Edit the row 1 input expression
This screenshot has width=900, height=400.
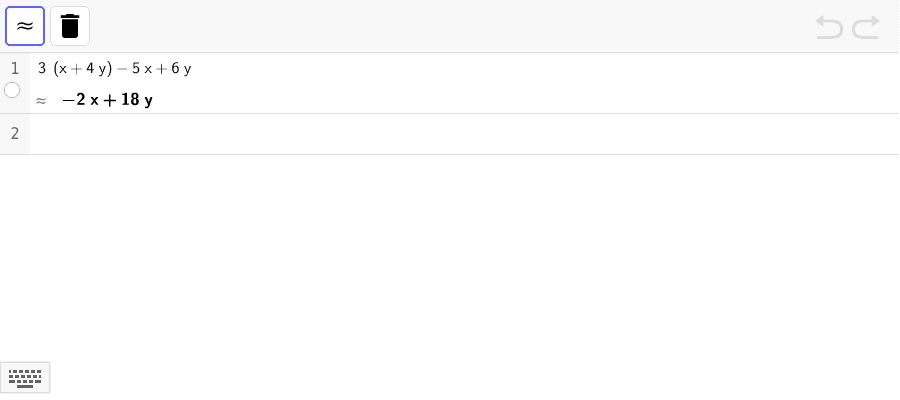[x=115, y=69]
